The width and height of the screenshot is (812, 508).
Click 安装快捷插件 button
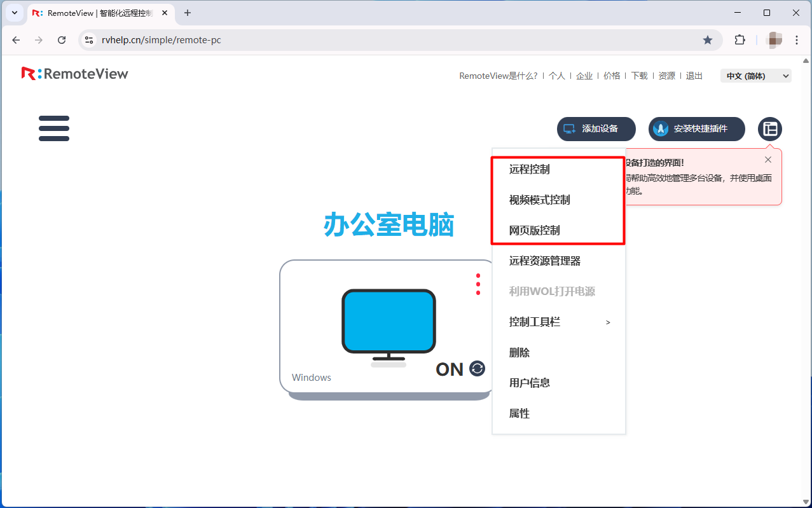(697, 129)
